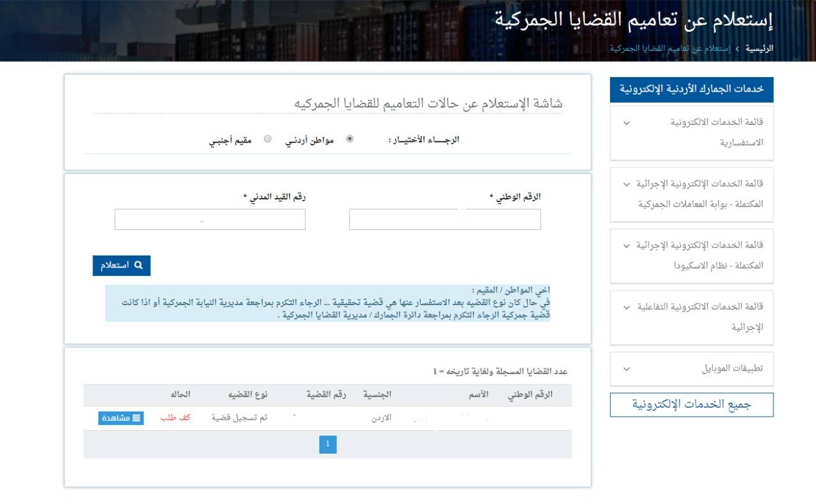Expand قائمة الخدمات الالكترونية الاستفسارية chevron

pyautogui.click(x=626, y=122)
